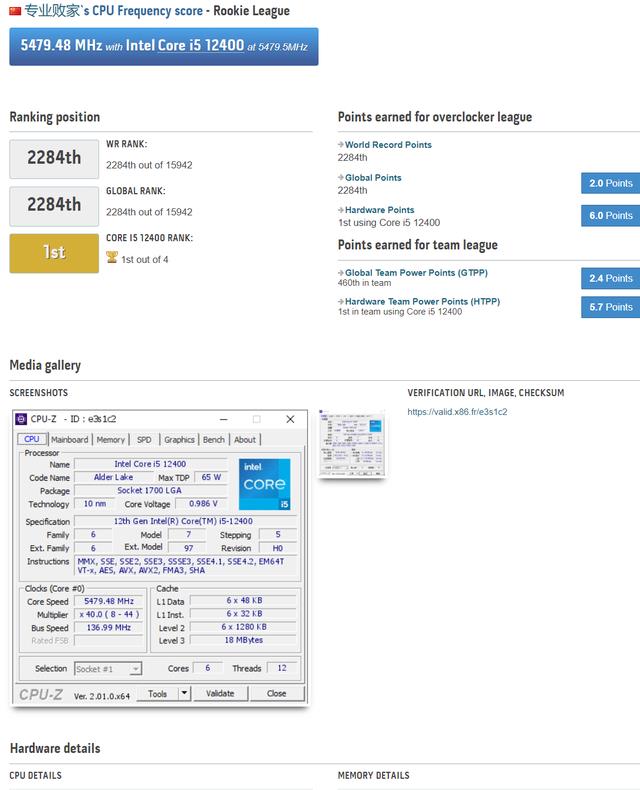The height and width of the screenshot is (790, 640).
Task: Click the Technology 10 nm value
Action: pos(94,503)
